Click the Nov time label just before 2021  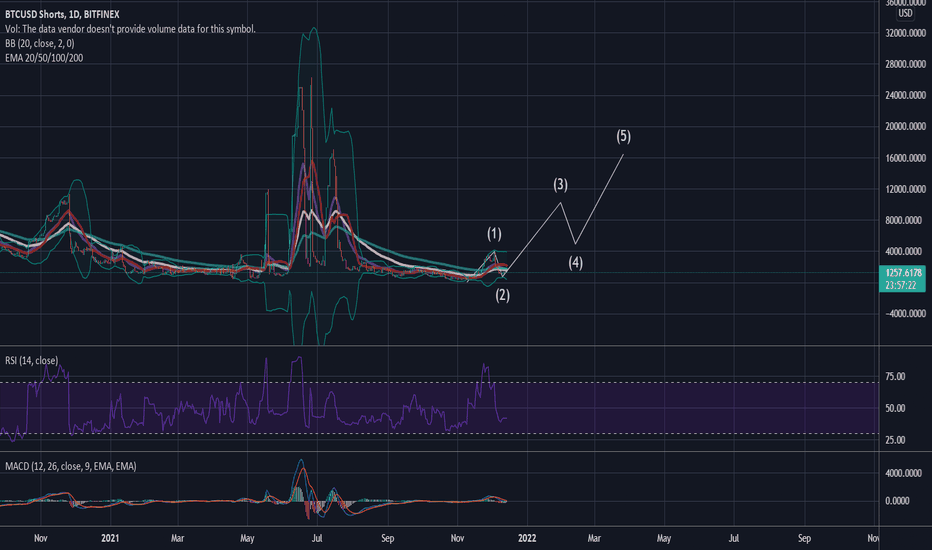[x=40, y=538]
